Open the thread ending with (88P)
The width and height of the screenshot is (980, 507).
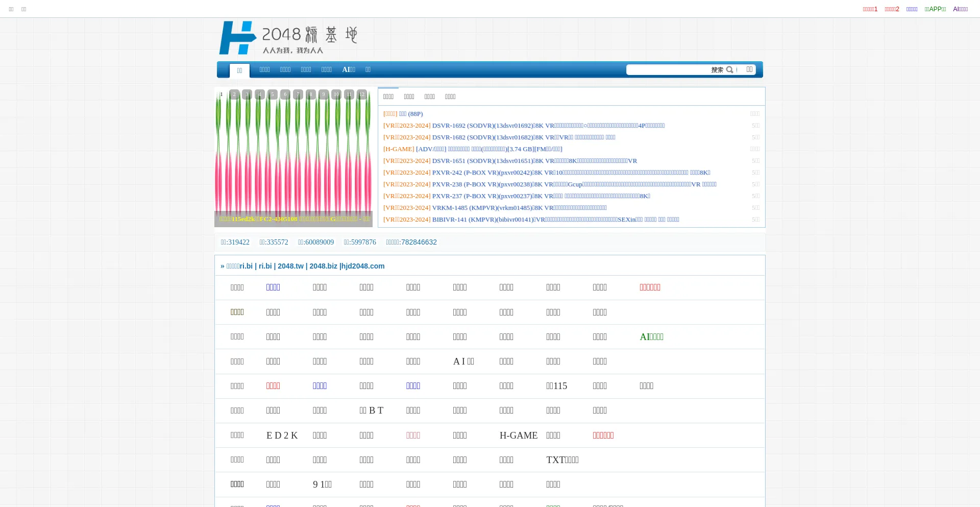[x=411, y=114]
